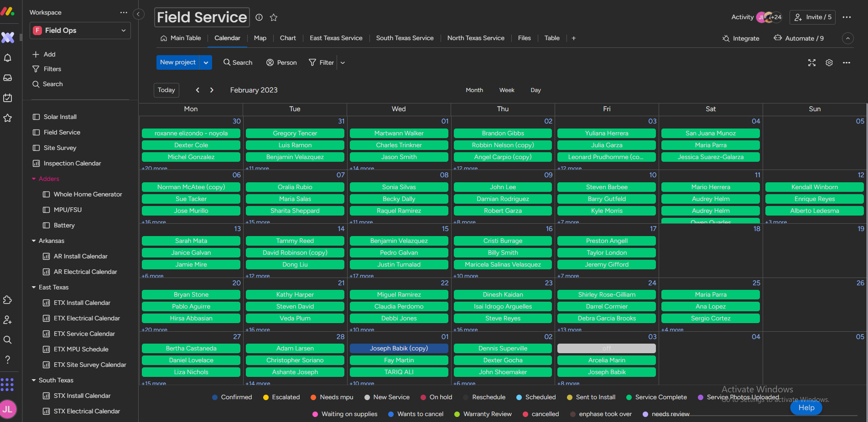This screenshot has height=422, width=868.
Task: Open favorites star in left rail
Action: click(8, 118)
